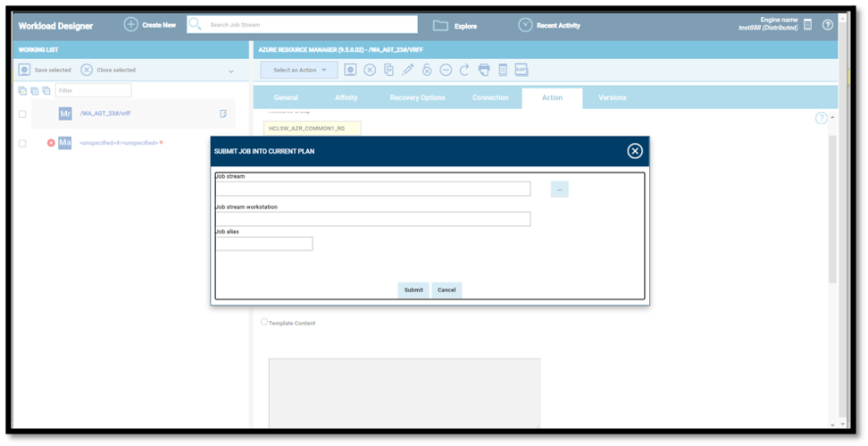This screenshot has width=868, height=446.
Task: Click the toolbar unlock padlock icon
Action: (427, 70)
